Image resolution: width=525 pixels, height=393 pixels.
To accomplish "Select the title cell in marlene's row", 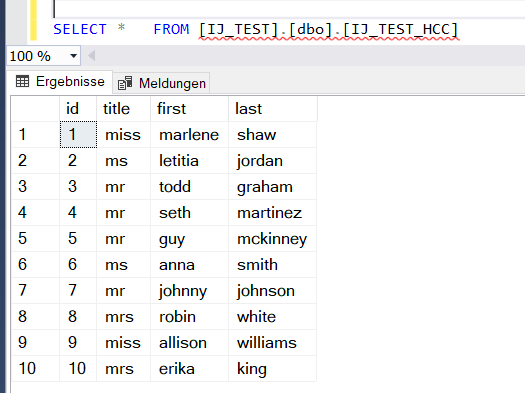I will tap(124, 135).
